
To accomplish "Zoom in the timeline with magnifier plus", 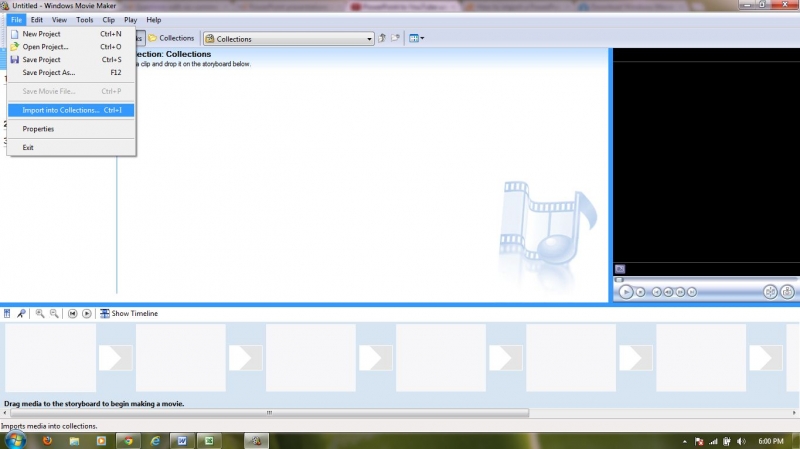I will 40,313.
